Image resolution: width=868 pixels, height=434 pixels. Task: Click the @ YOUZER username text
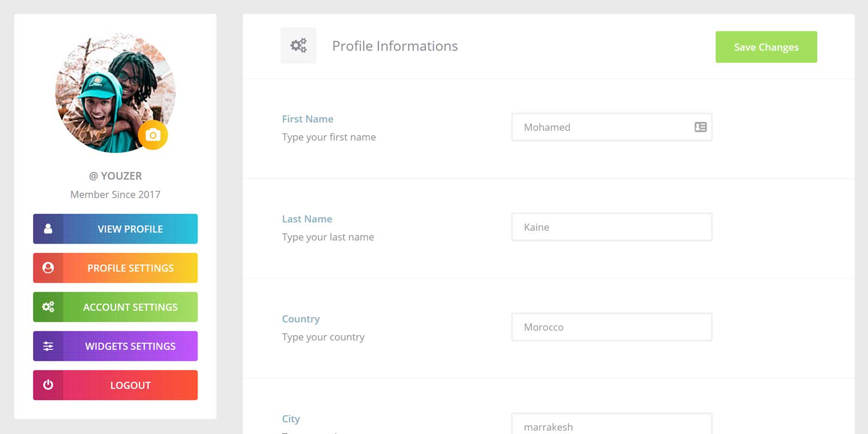(116, 176)
